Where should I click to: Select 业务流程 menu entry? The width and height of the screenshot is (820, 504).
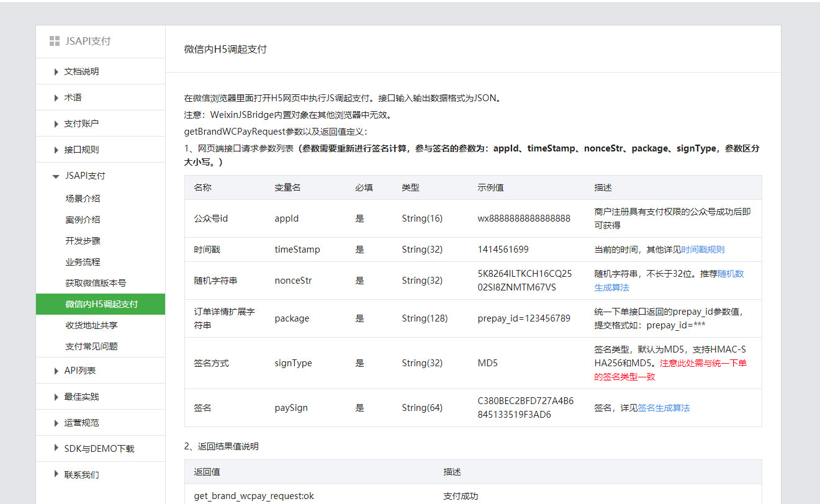coord(83,263)
